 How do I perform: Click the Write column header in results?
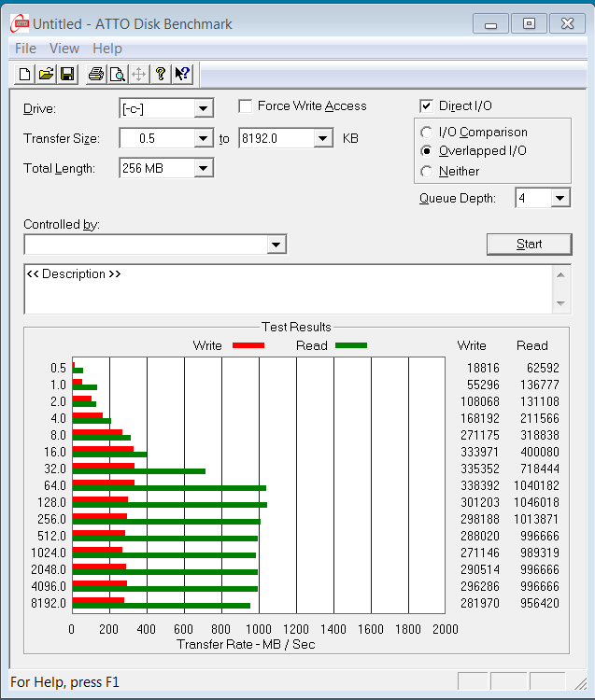click(x=472, y=345)
